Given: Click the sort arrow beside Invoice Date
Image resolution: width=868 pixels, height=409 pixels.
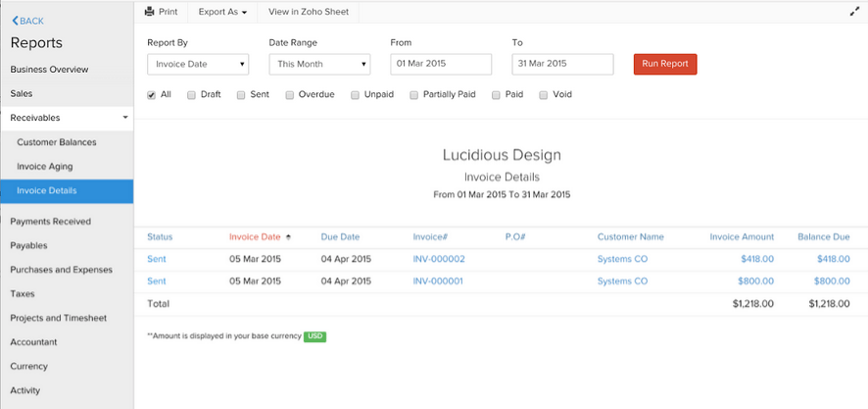Looking at the screenshot, I should pyautogui.click(x=288, y=237).
